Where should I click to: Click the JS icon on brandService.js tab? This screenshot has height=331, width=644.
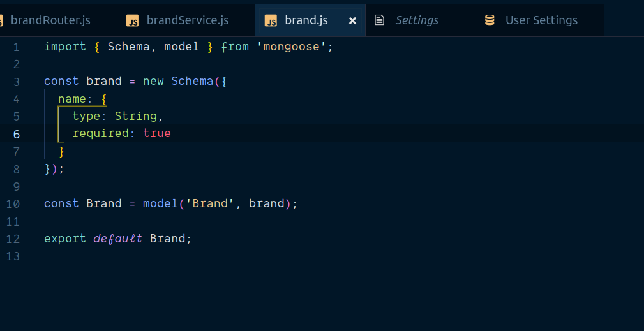[x=132, y=20]
